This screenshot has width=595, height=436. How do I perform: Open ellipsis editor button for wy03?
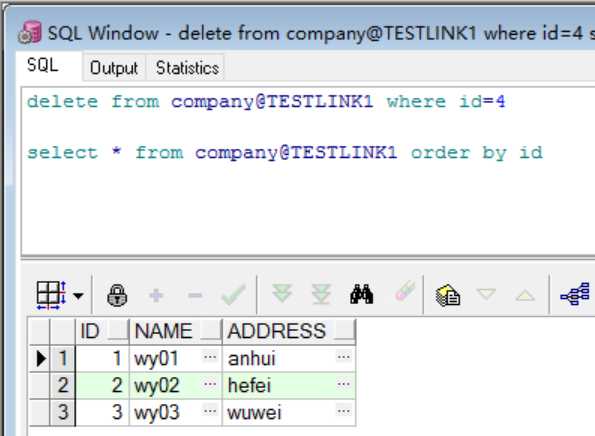pos(210,411)
